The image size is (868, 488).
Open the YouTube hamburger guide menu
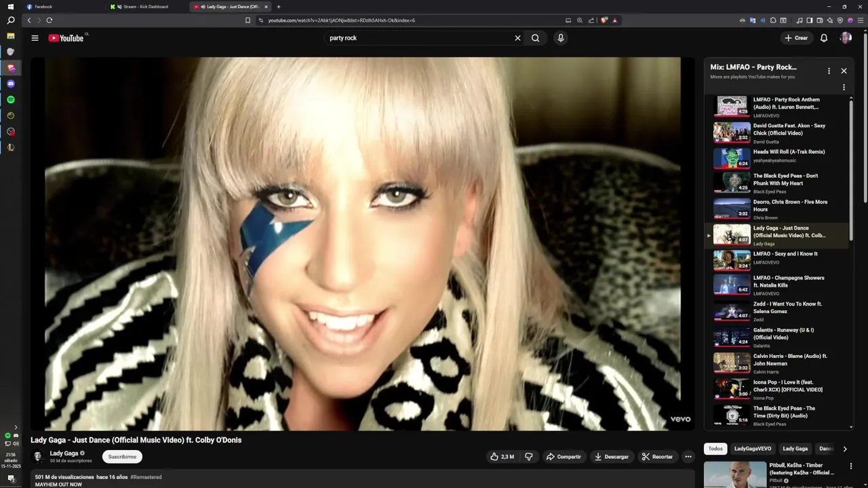[x=35, y=38]
